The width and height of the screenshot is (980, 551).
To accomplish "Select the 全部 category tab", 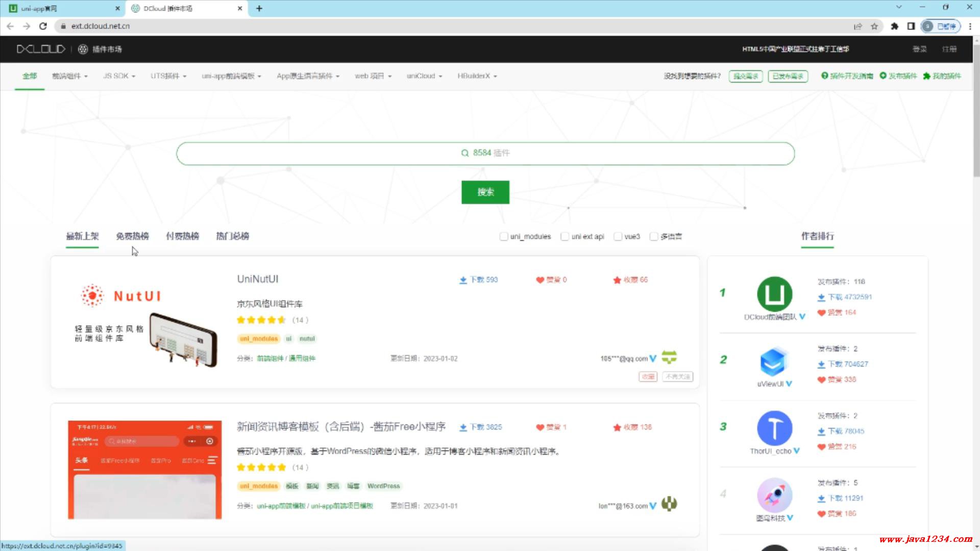I will [x=30, y=76].
